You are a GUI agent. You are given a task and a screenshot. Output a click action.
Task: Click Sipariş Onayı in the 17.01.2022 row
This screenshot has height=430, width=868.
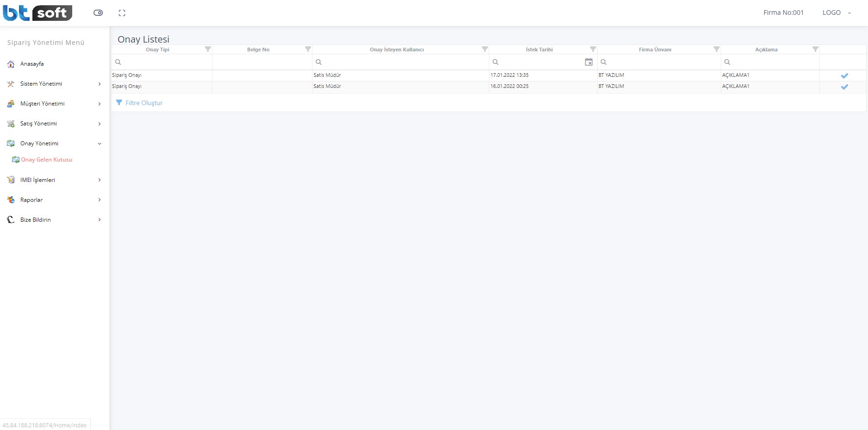tap(127, 75)
